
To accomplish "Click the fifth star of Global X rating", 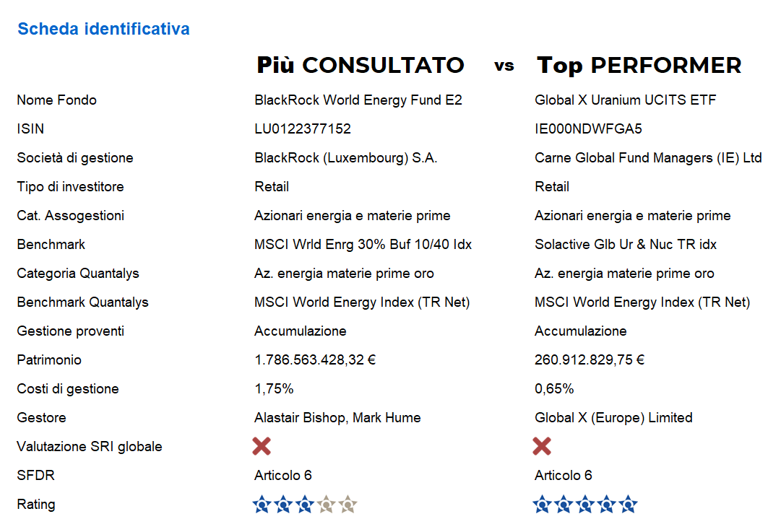I will [629, 504].
